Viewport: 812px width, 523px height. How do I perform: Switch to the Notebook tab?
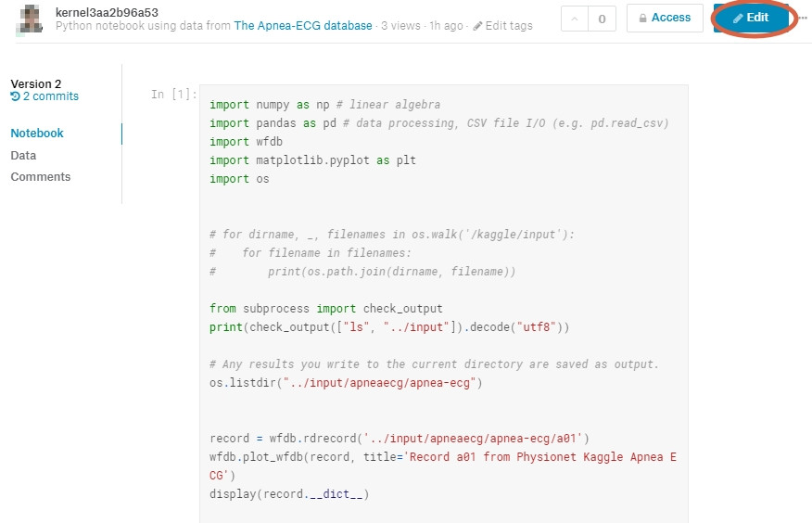37,134
